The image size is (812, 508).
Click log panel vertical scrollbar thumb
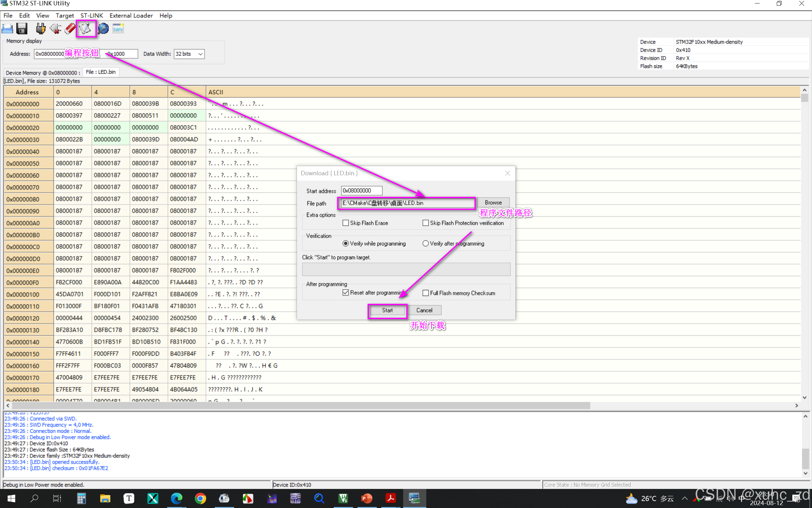pyautogui.click(x=805, y=458)
